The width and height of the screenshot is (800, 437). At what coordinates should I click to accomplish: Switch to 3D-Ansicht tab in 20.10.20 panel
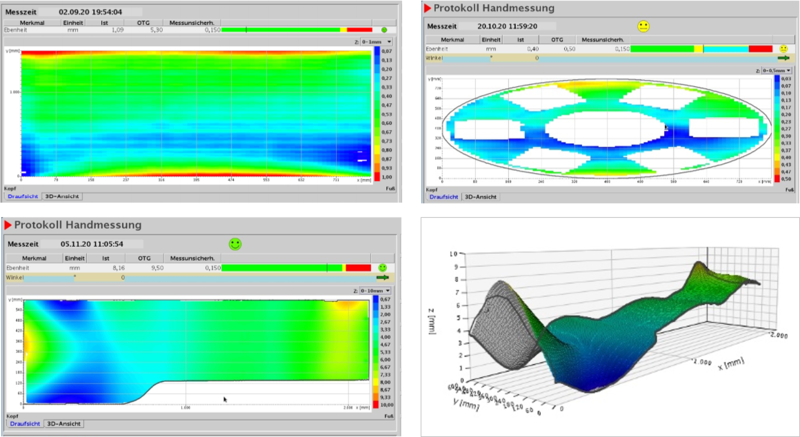[480, 197]
